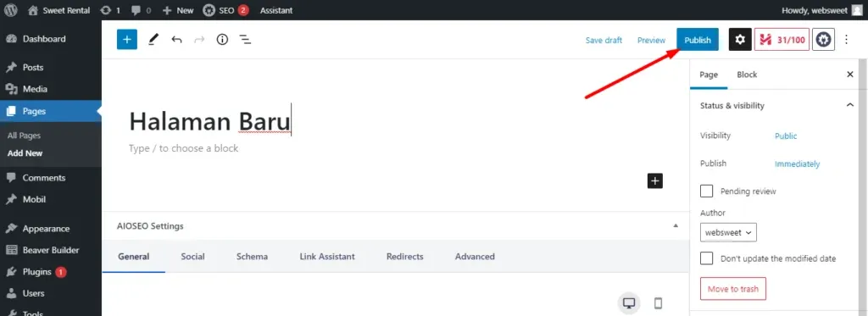The image size is (868, 316).
Task: Click the AIOSEO gear circle icon
Action: tap(824, 40)
